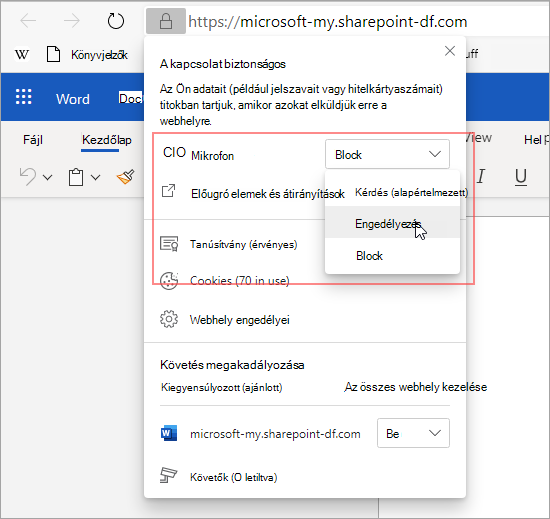
Task: Click the certificate icon
Action: click(x=169, y=244)
